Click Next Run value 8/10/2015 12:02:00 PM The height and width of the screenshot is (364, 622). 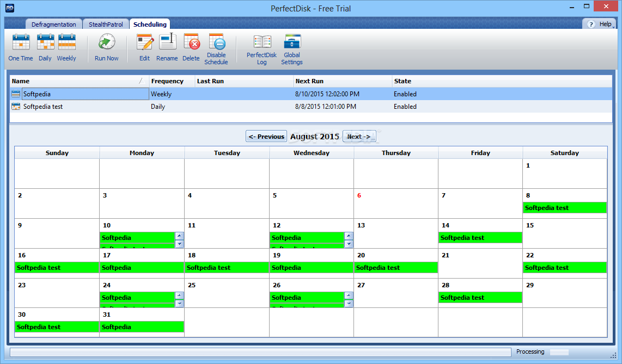(327, 94)
